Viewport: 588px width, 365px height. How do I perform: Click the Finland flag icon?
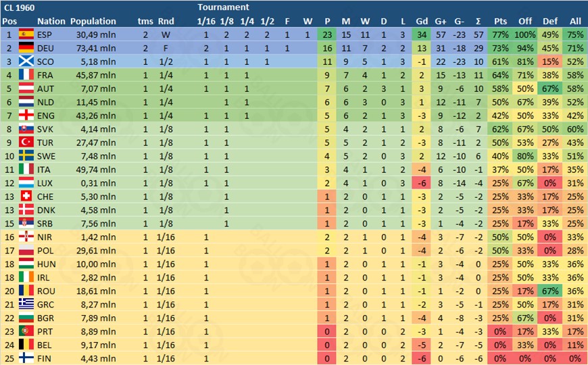pyautogui.click(x=26, y=359)
